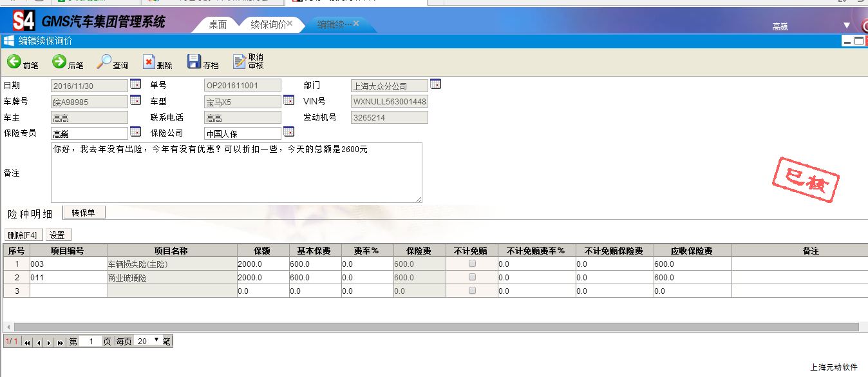This screenshot has height=377, width=868.
Task: Open calendar picker beside 日期 field
Action: pyautogui.click(x=135, y=84)
